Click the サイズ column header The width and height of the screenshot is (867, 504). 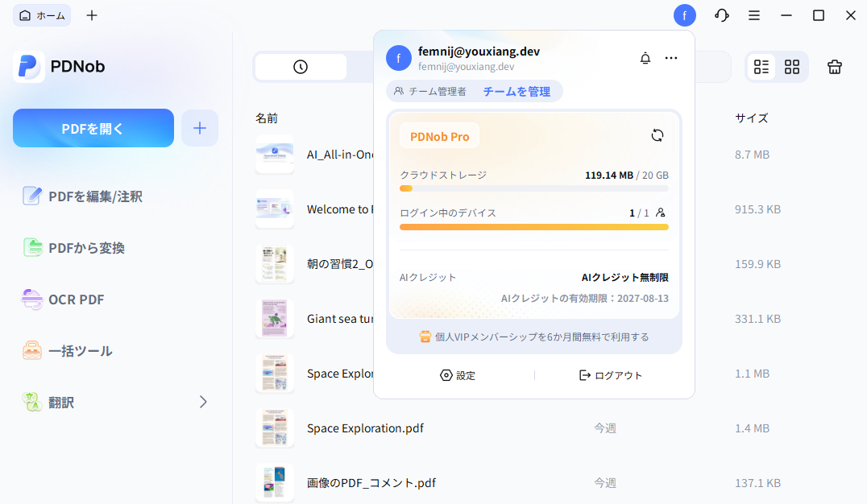(752, 118)
